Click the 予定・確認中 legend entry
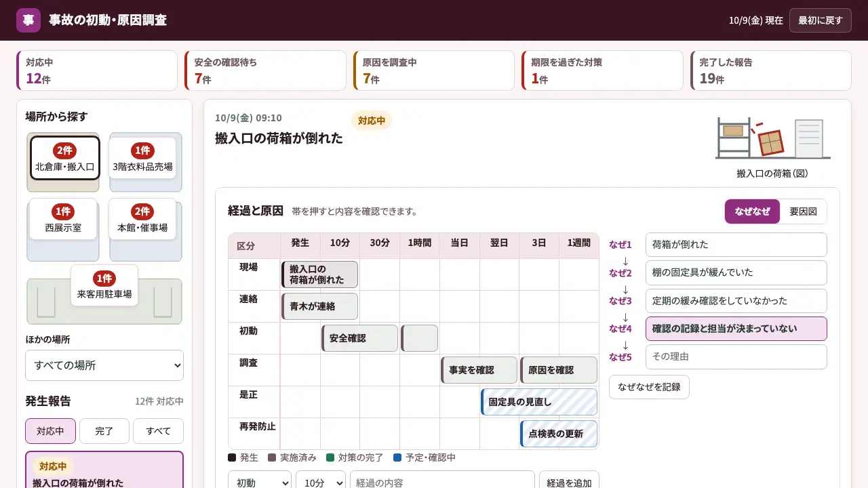 425,457
